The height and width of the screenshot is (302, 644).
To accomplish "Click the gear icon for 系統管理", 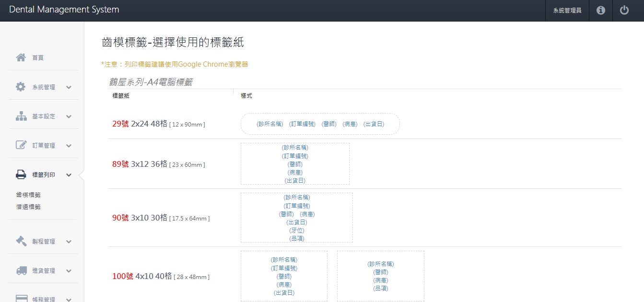I will pyautogui.click(x=21, y=87).
